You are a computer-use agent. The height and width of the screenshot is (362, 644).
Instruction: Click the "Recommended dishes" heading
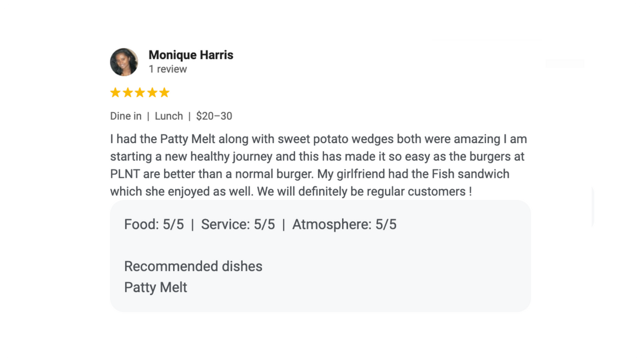coord(193,266)
